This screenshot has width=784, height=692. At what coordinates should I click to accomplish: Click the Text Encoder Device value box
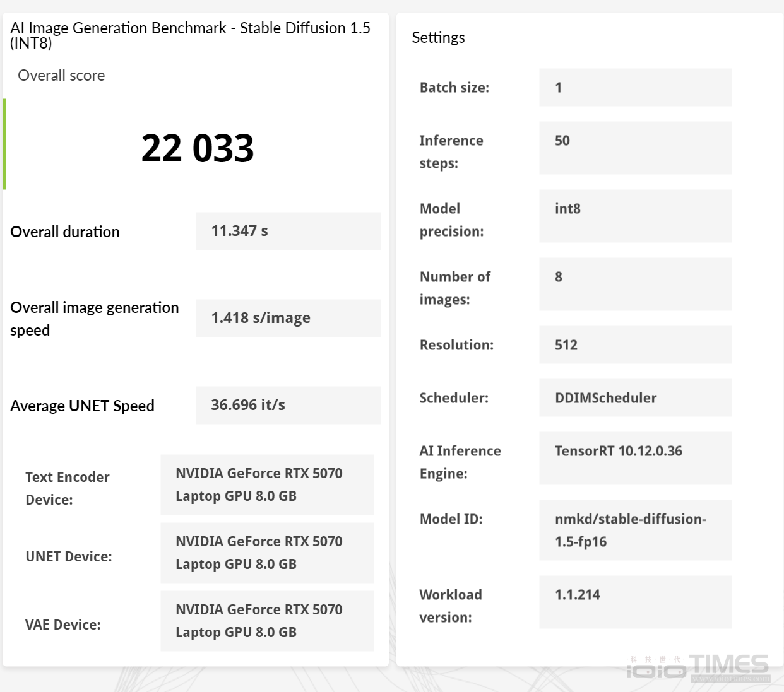[267, 484]
